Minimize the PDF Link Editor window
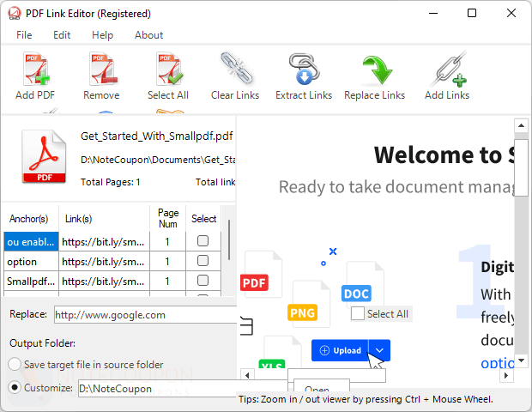This screenshot has height=412, width=532. [x=433, y=13]
